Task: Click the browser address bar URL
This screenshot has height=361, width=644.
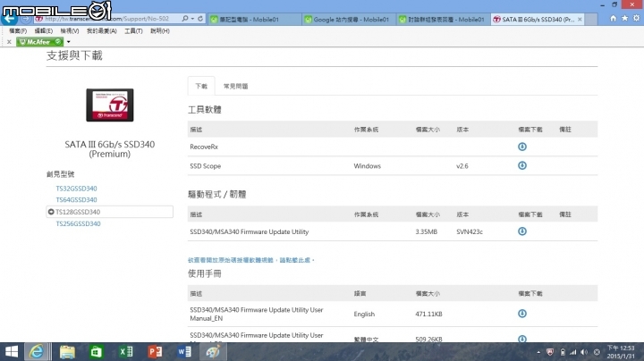Action: pyautogui.click(x=106, y=19)
